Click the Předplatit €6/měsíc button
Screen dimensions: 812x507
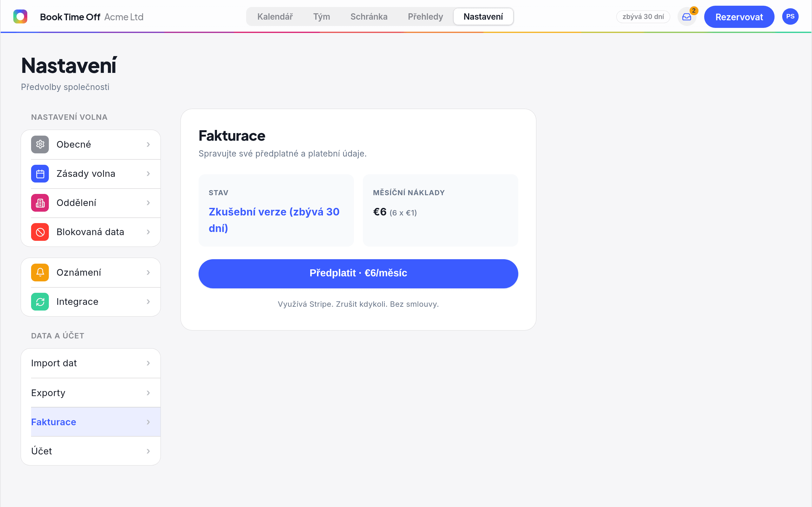click(x=358, y=273)
